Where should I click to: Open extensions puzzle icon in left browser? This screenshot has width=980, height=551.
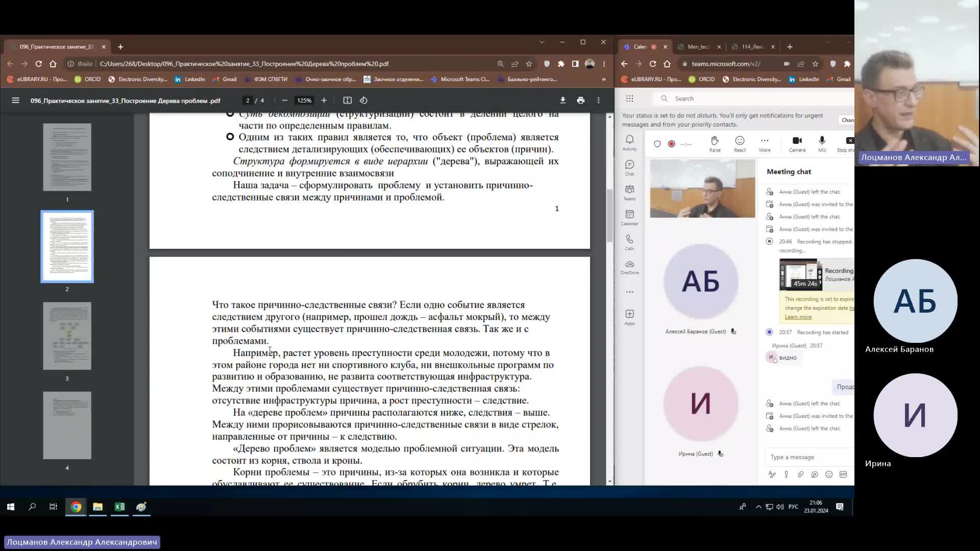pos(561,64)
